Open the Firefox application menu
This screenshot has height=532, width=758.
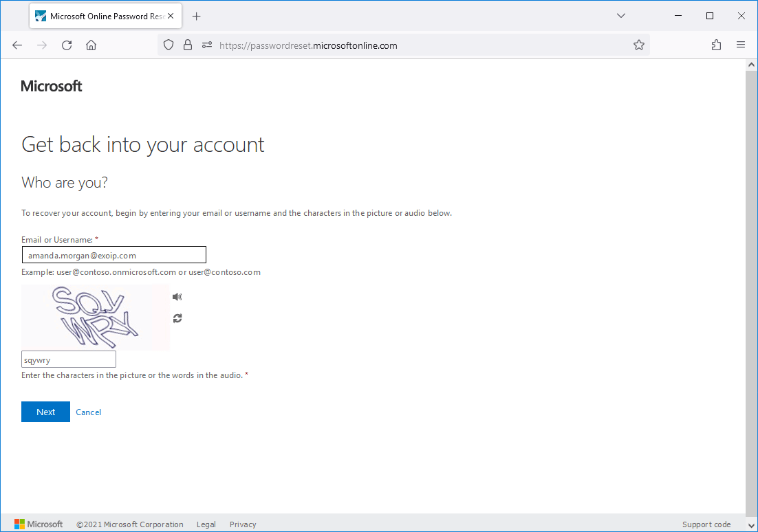pos(740,45)
